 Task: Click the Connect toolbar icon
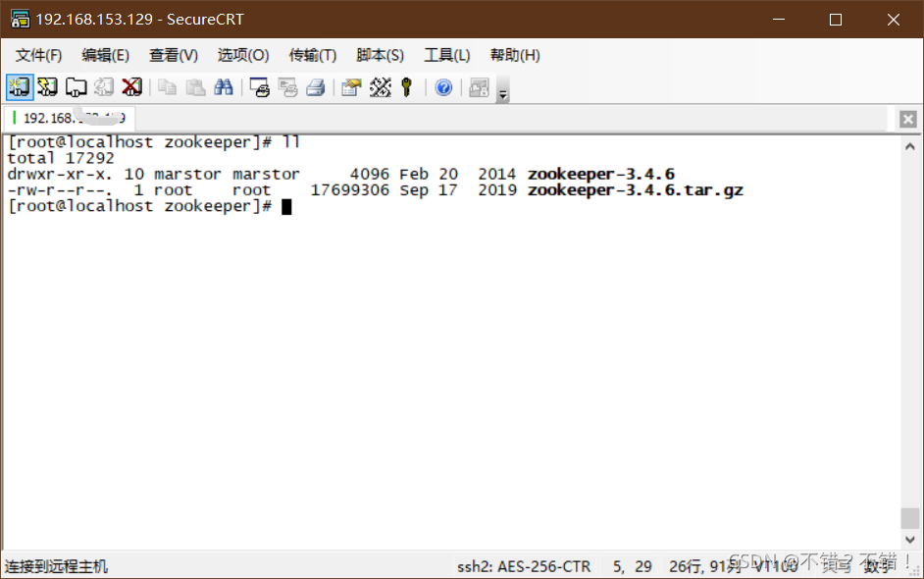(x=20, y=88)
